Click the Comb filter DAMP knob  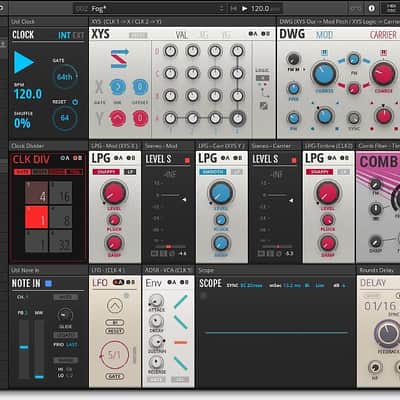point(376,242)
